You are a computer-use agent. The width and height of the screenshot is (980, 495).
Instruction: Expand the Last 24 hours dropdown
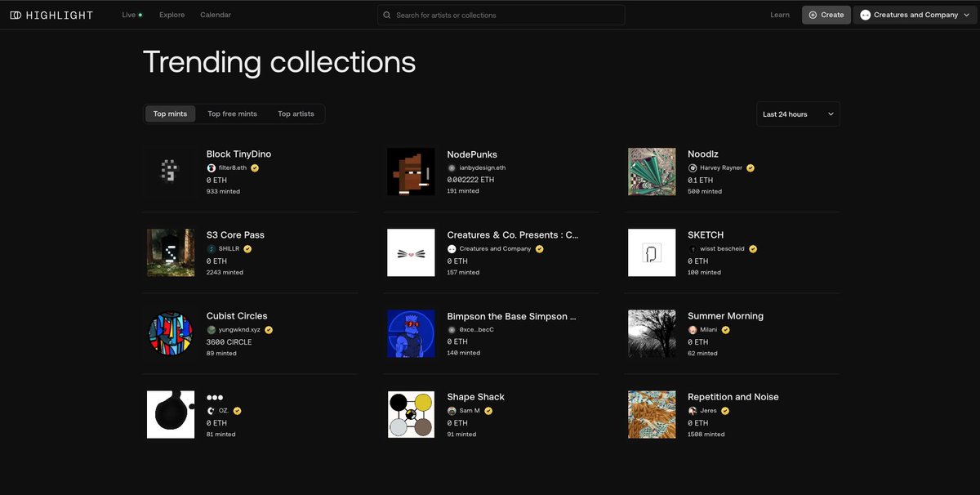798,114
